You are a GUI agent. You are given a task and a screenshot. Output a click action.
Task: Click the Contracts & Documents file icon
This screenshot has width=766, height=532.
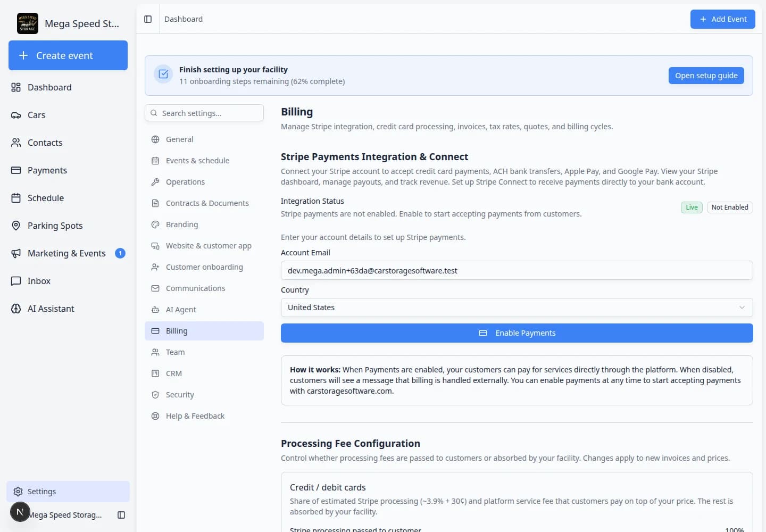tap(155, 203)
